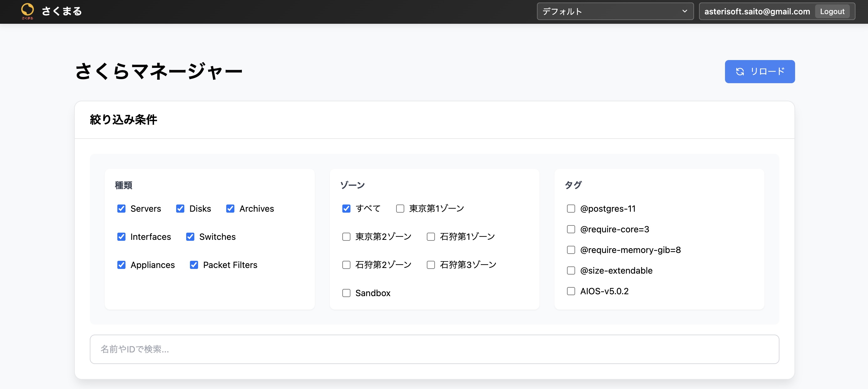Click the reload icon in リロード button
The height and width of the screenshot is (389, 868).
point(740,71)
